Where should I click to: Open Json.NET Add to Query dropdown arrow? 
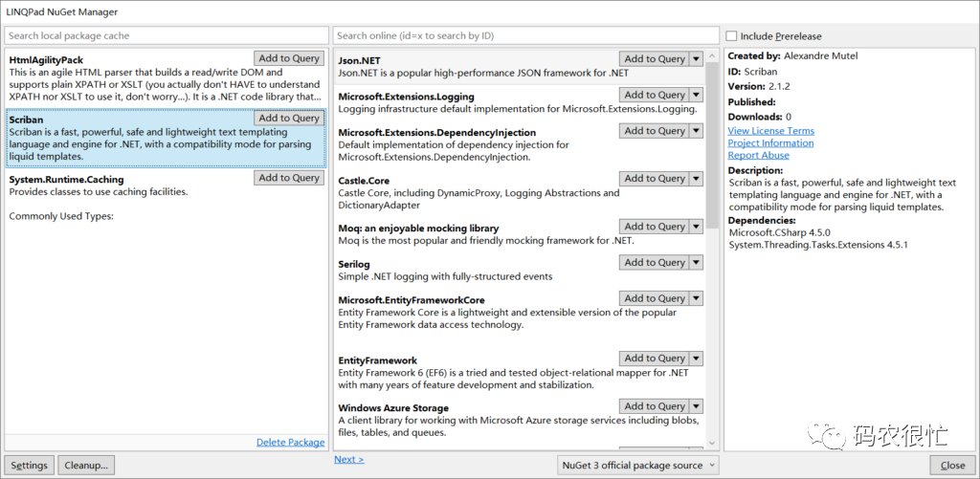[697, 58]
